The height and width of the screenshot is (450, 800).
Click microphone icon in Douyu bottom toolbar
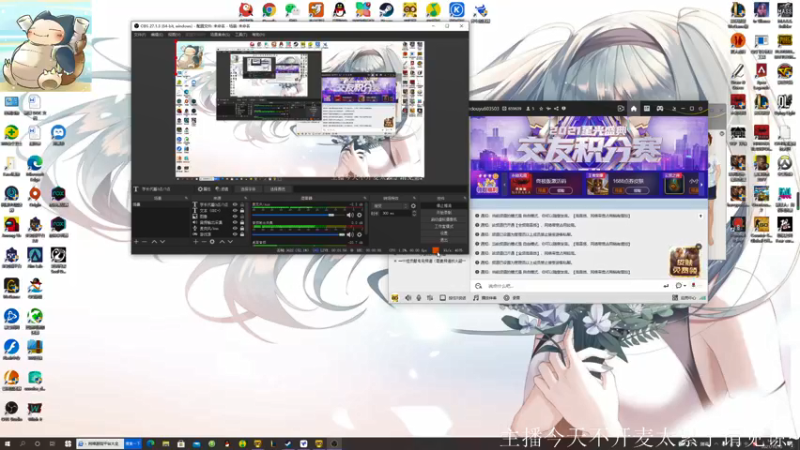coord(419,297)
